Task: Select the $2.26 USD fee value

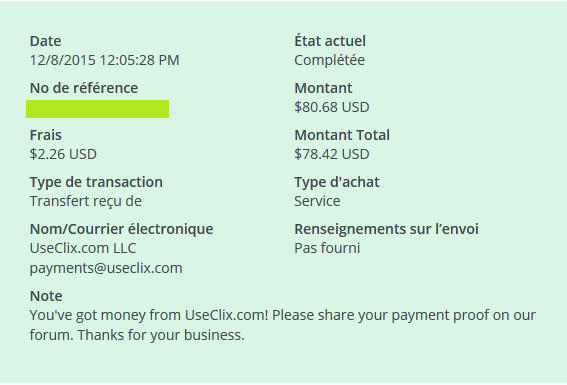Action: coord(63,154)
